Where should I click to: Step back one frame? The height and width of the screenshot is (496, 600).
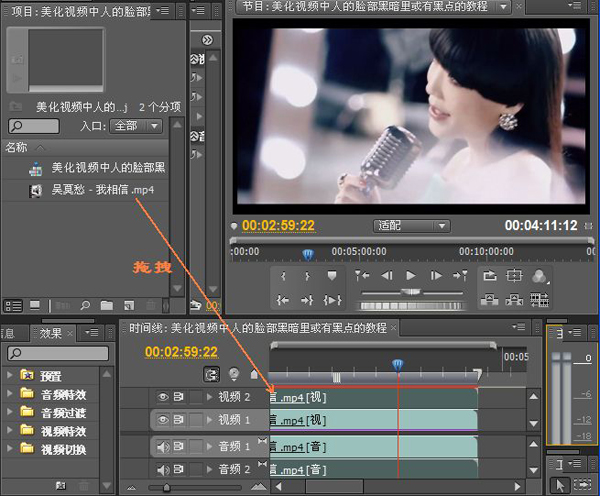pyautogui.click(x=387, y=276)
